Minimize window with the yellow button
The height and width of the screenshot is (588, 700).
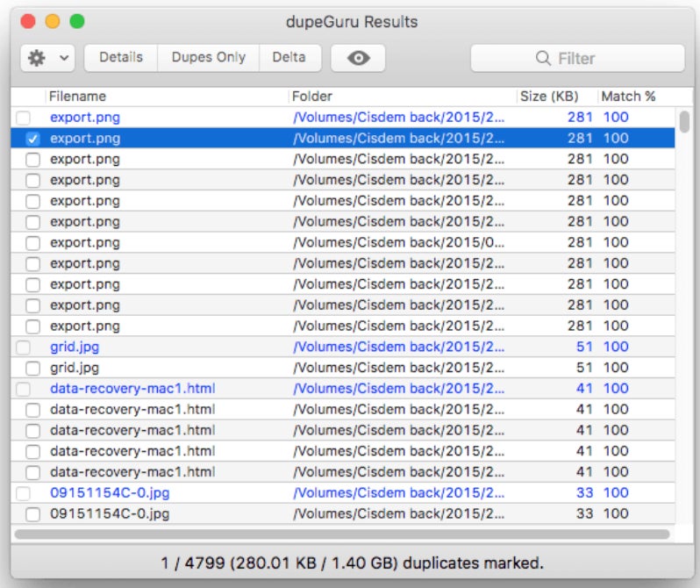pyautogui.click(x=53, y=21)
